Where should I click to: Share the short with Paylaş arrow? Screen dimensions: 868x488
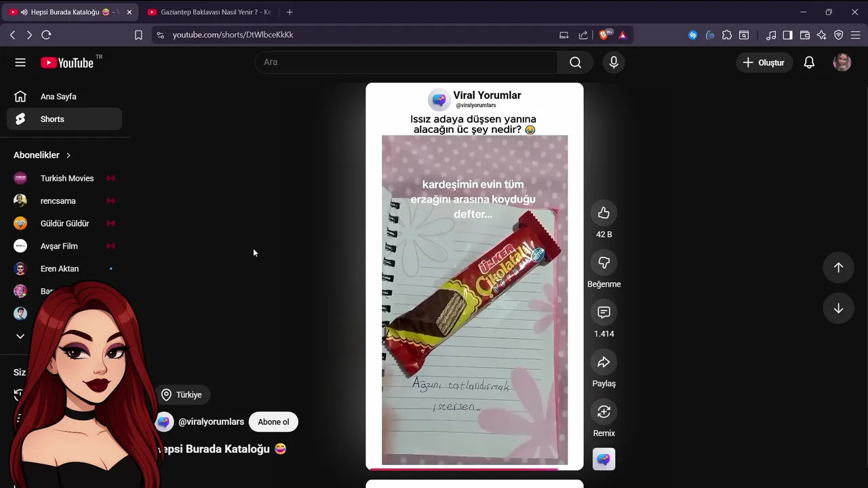pyautogui.click(x=604, y=362)
